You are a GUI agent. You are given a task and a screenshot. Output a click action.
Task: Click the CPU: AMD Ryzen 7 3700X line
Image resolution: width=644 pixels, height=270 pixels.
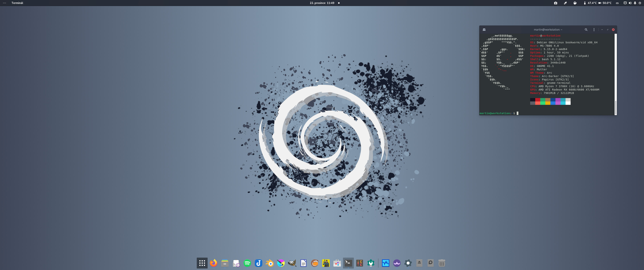(562, 86)
